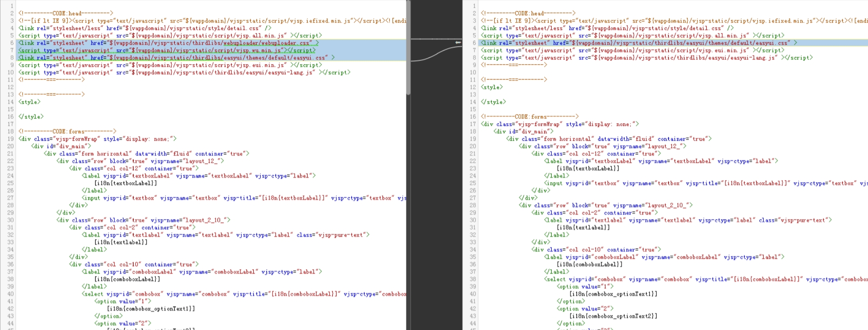Select the comboboxLabel label tag in left pane

pos(202,272)
